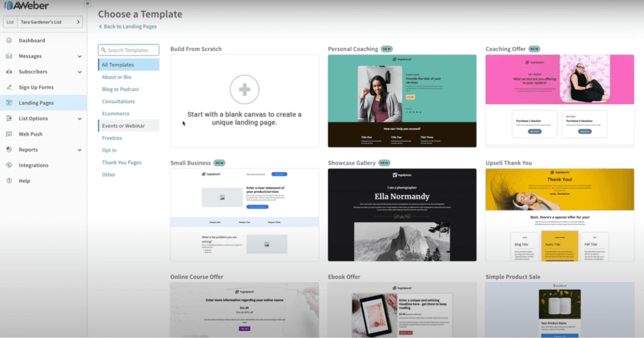The height and width of the screenshot is (338, 644).
Task: Click the NEW badge beside Showcase Gallery
Action: tap(384, 163)
